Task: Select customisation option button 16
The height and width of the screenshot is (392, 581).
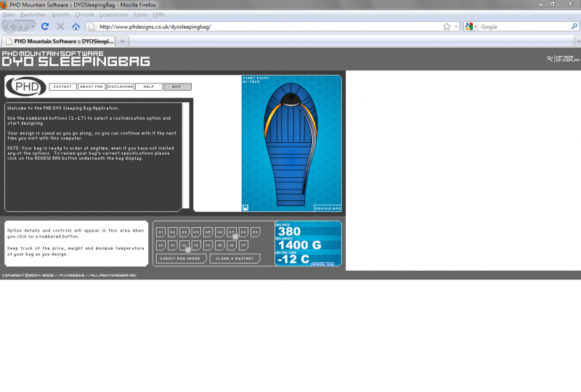Action: (x=232, y=245)
